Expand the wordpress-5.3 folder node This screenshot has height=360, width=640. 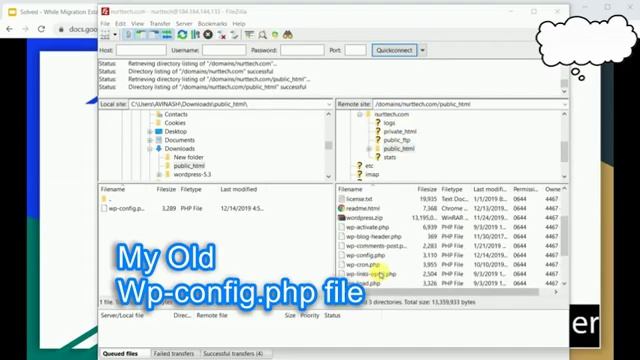pos(159,174)
